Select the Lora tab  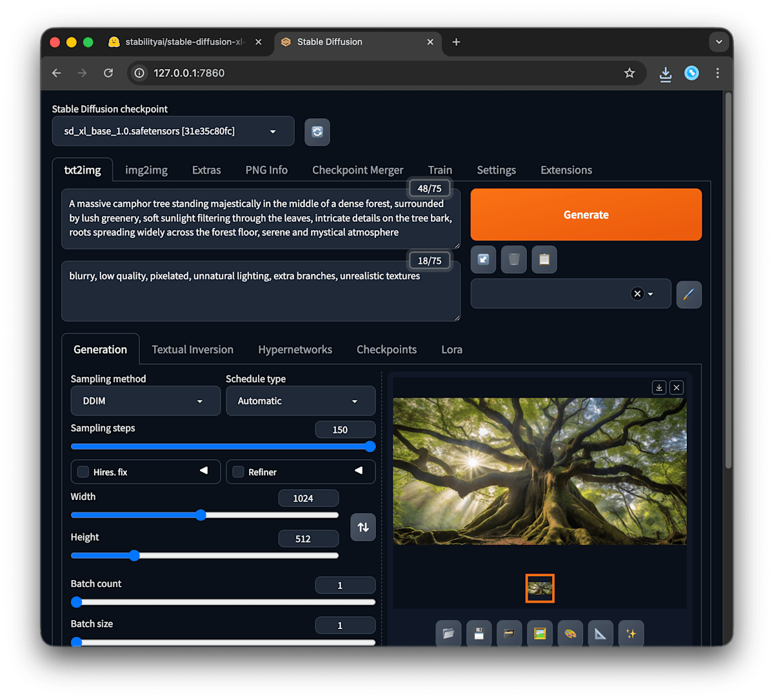(x=451, y=349)
